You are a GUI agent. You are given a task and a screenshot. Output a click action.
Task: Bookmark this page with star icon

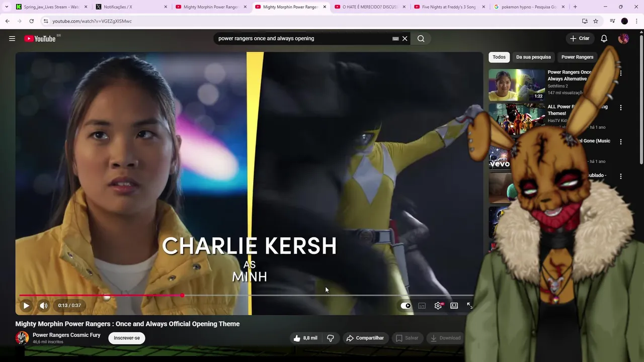pos(596,21)
